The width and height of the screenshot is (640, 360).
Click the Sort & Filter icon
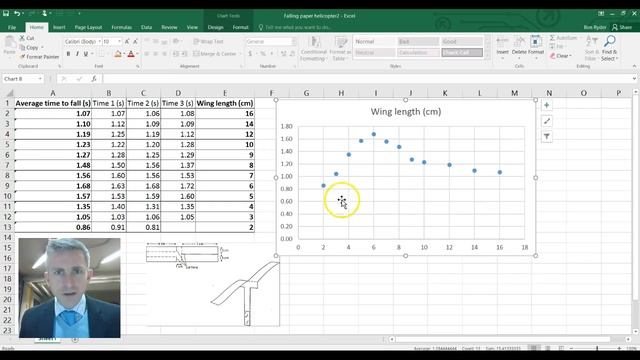pos(591,42)
